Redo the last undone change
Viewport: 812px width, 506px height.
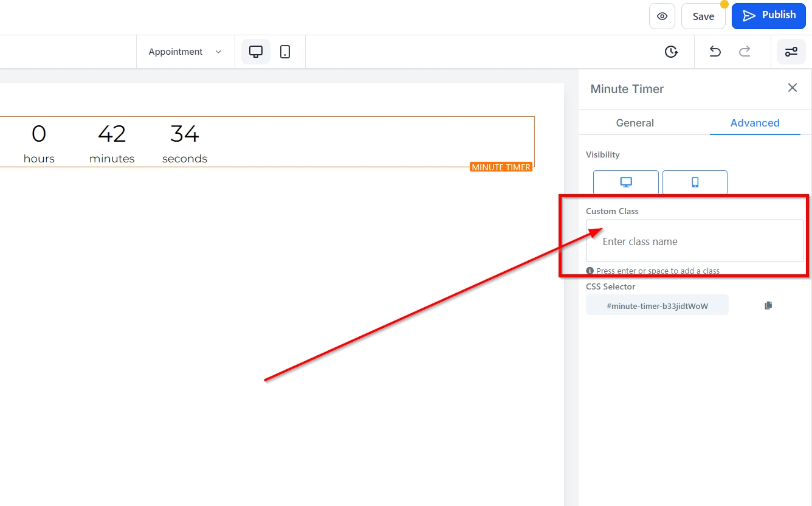coord(745,52)
